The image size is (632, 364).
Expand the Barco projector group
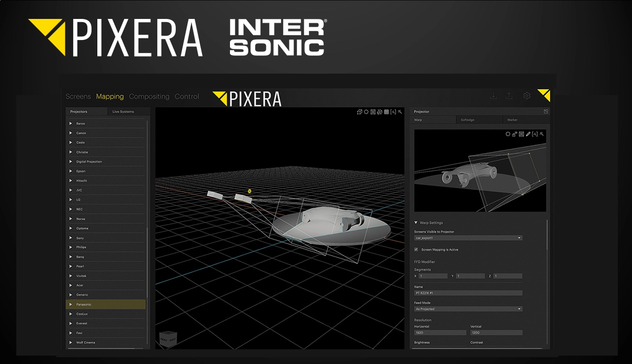point(71,124)
